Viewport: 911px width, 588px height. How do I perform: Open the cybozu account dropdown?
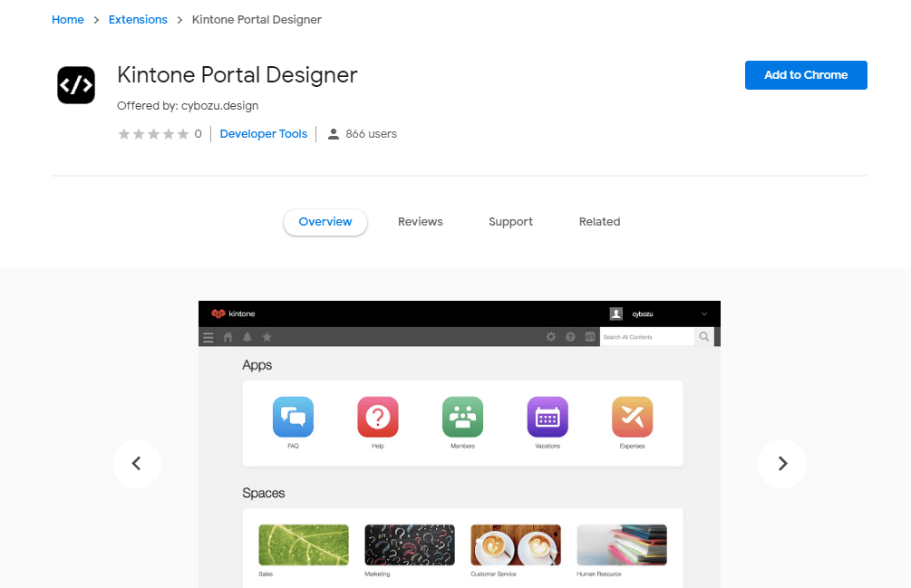[x=653, y=313]
